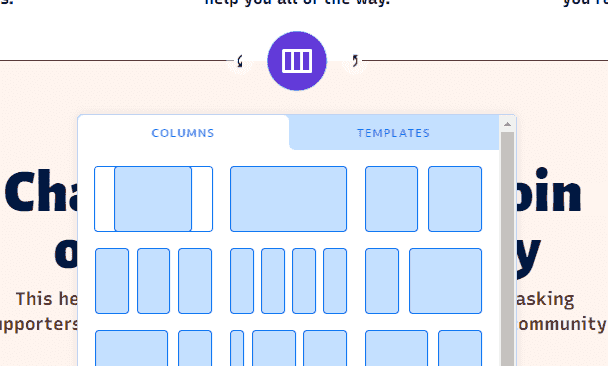Pick the one-third plus two-thirds column layout

pos(423,281)
